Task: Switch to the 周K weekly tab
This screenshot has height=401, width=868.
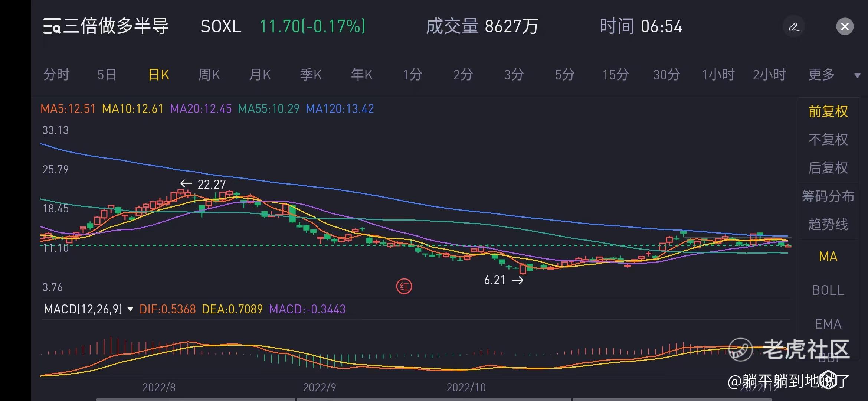Action: [209, 75]
